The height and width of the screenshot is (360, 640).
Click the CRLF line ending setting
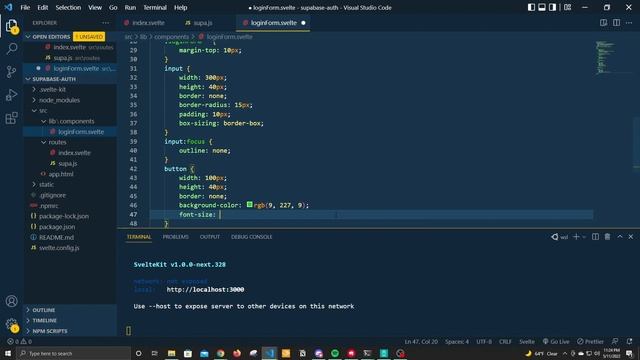coord(505,341)
